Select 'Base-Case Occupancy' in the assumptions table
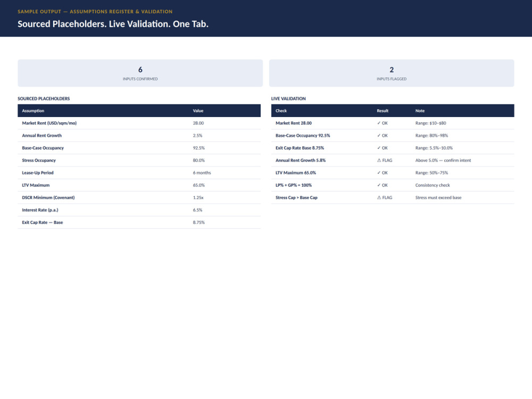 pyautogui.click(x=43, y=148)
